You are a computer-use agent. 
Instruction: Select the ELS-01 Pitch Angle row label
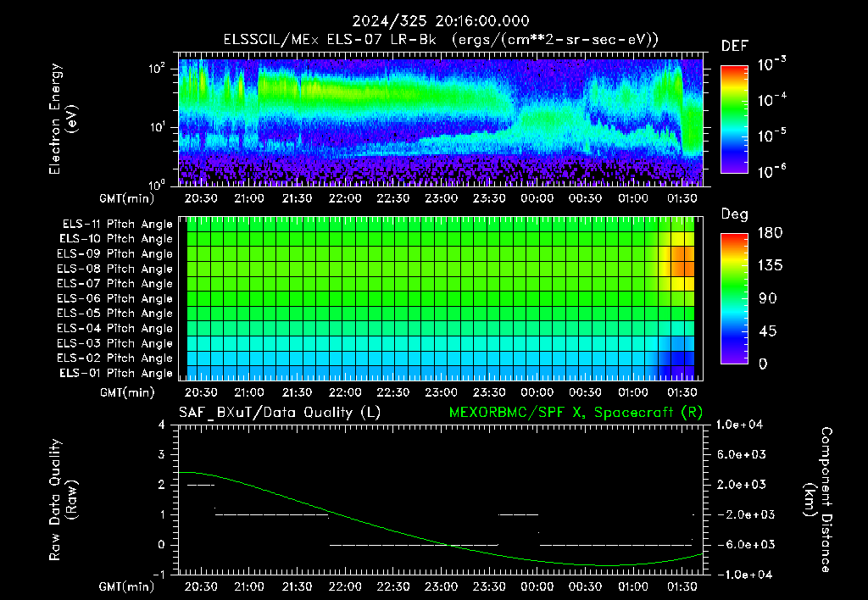[115, 373]
